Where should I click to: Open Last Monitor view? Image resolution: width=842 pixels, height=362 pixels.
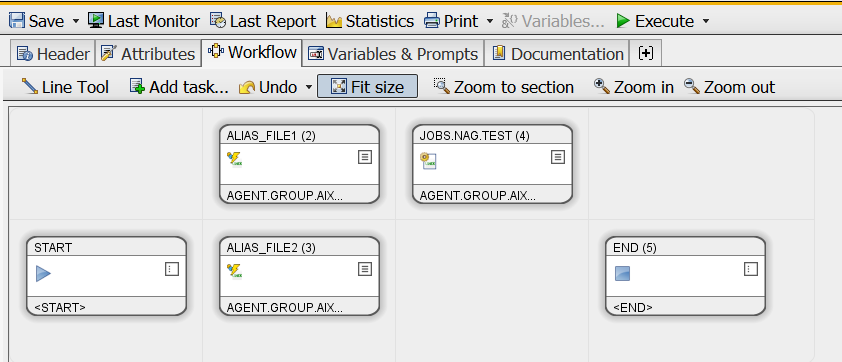(x=144, y=21)
